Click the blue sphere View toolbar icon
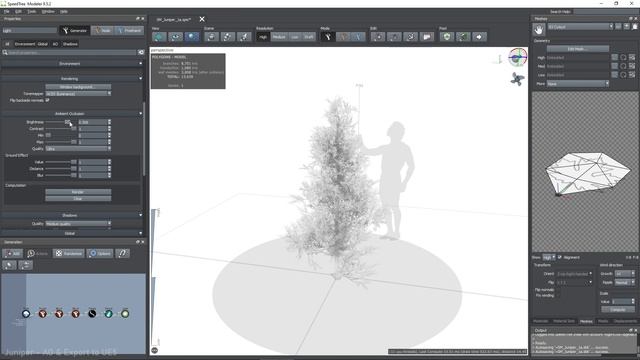 coord(191,37)
